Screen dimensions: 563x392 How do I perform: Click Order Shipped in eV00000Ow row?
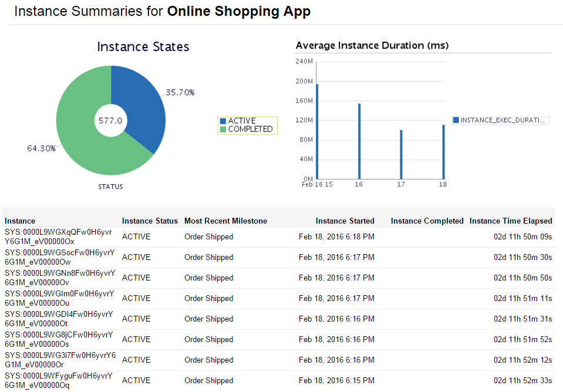point(208,258)
